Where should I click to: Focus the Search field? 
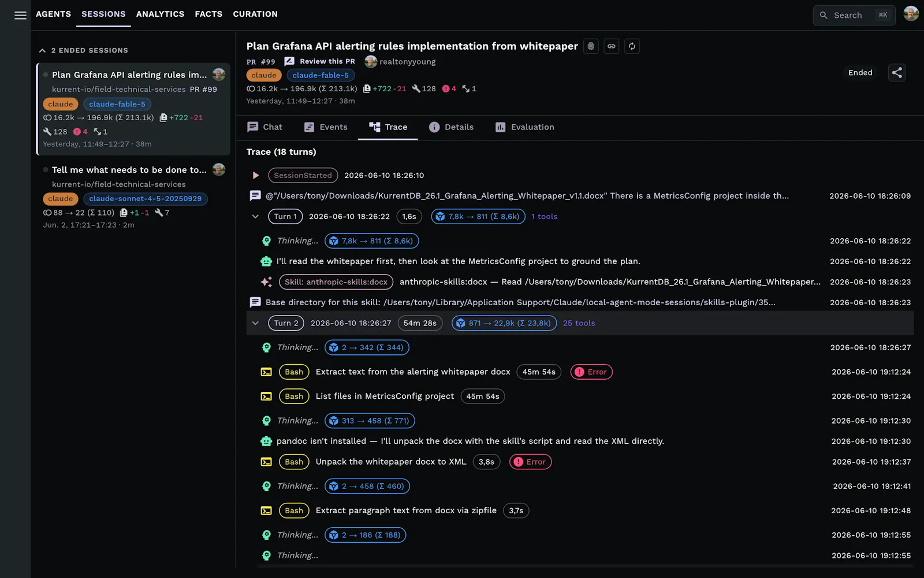coord(854,15)
